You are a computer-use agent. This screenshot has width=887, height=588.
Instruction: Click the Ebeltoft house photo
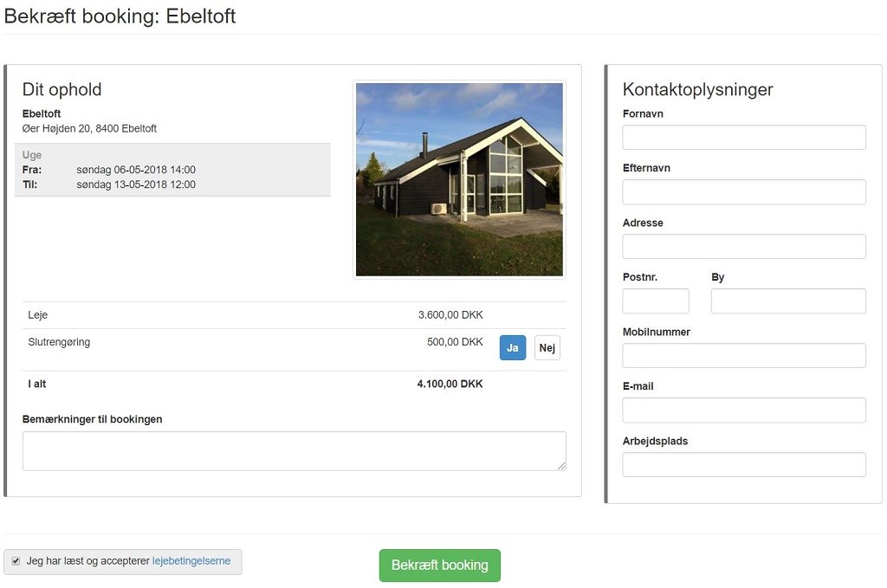(x=459, y=180)
